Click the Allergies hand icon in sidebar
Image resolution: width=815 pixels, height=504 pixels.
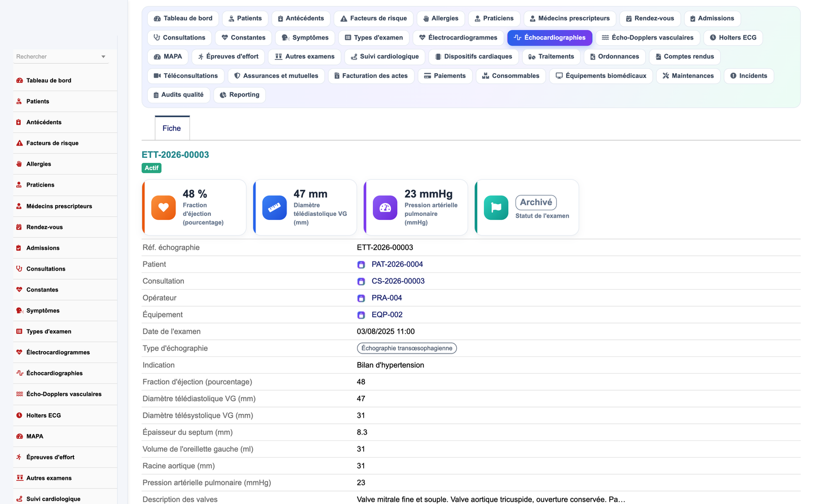pyautogui.click(x=19, y=164)
